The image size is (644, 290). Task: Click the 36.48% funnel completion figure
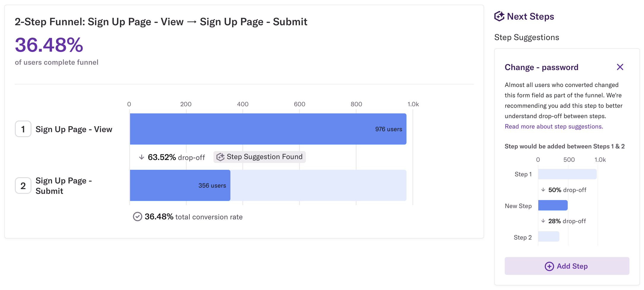(x=49, y=45)
